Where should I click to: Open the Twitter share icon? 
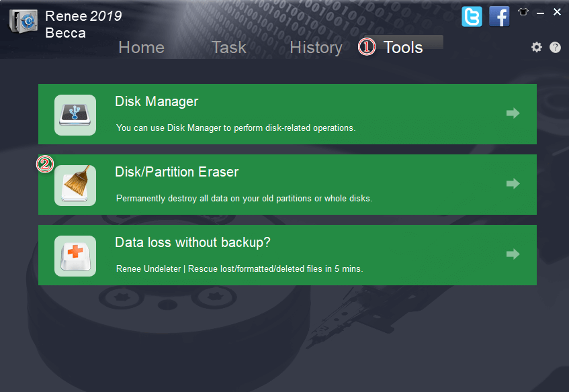472,16
